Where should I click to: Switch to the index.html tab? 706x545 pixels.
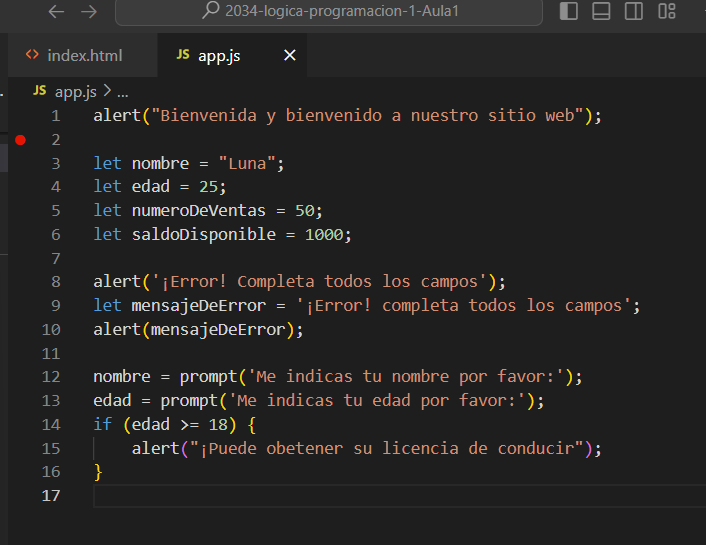coord(85,55)
